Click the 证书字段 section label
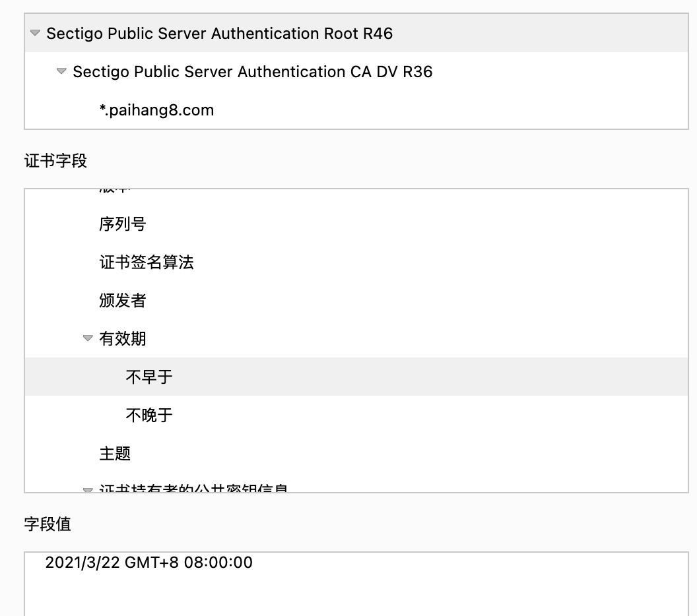The image size is (697, 616). coord(55,161)
